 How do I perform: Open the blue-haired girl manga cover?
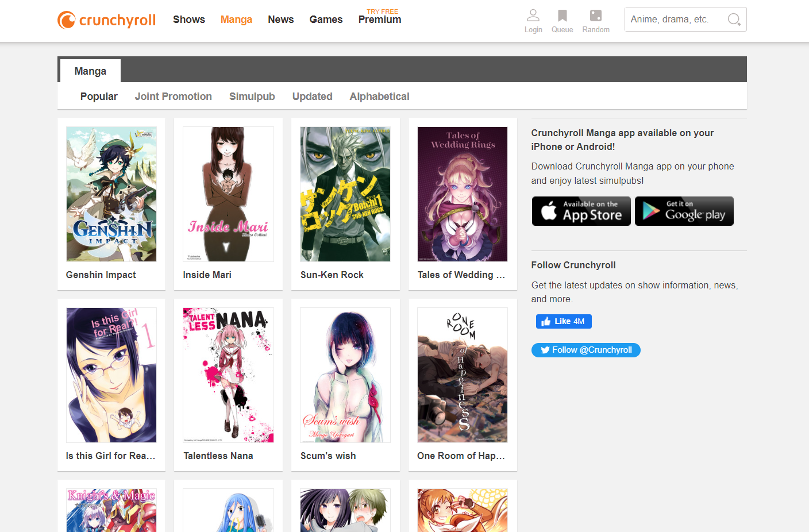tap(228, 510)
